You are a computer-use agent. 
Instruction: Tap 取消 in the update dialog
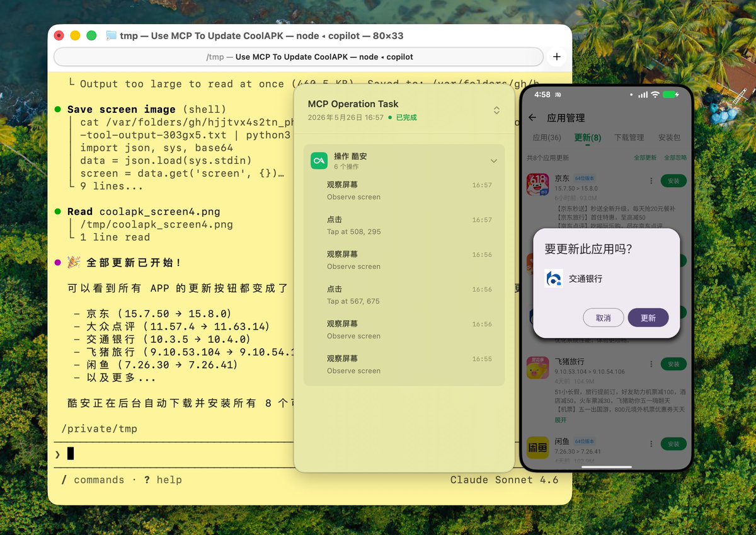603,318
